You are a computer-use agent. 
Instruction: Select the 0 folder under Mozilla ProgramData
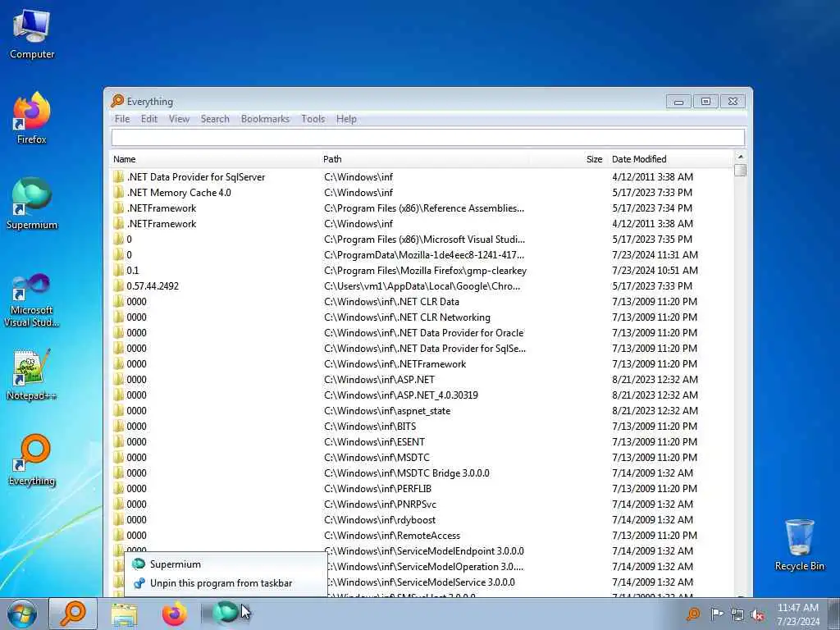point(422,254)
